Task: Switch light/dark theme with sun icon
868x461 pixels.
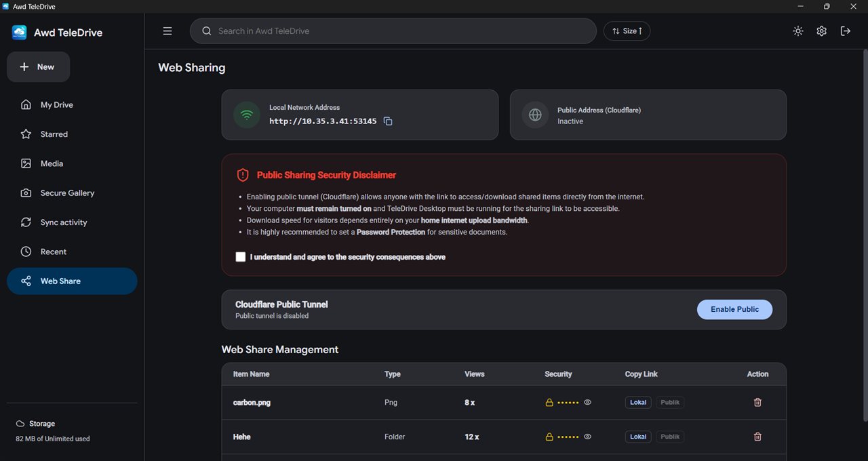Action: click(x=798, y=31)
